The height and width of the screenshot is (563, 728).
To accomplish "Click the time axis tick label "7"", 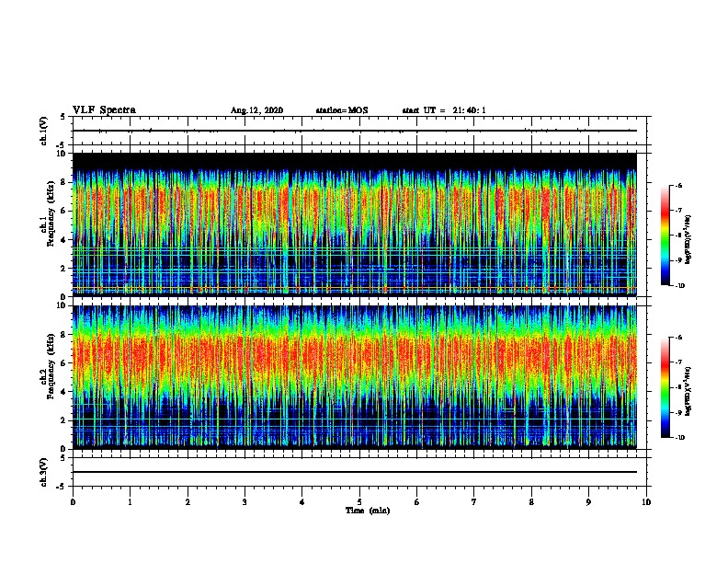I will click(x=474, y=502).
